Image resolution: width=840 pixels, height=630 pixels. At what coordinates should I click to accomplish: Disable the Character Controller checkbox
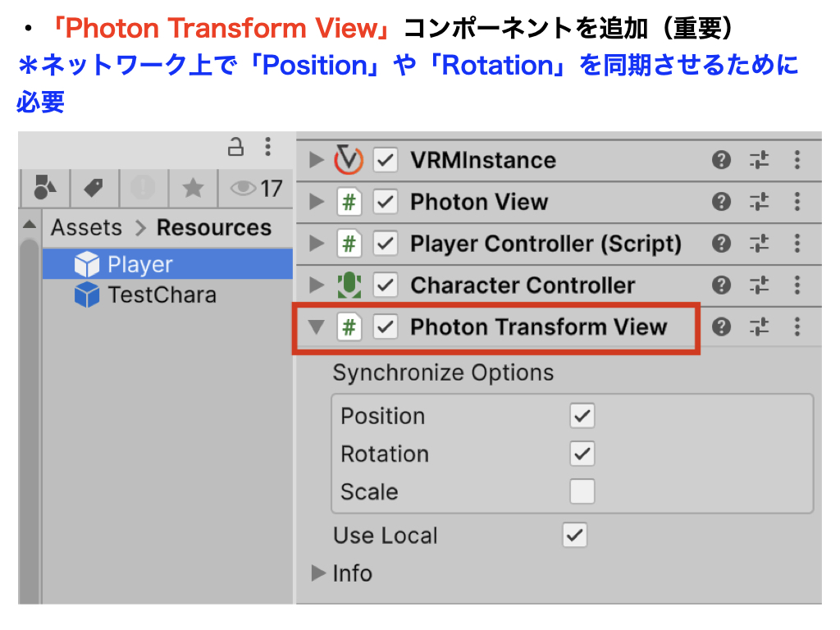(386, 285)
